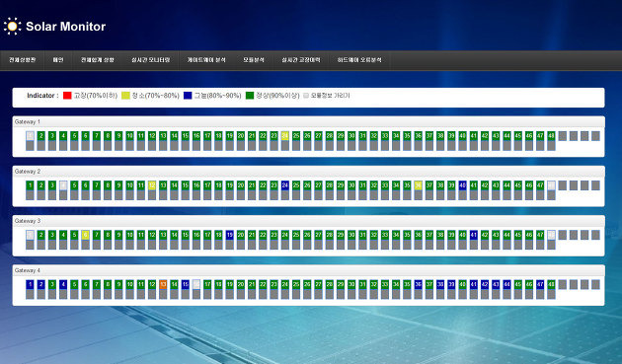The image size is (622, 364).
Task: Click the Solar Monitor sun logo
Action: 12,27
